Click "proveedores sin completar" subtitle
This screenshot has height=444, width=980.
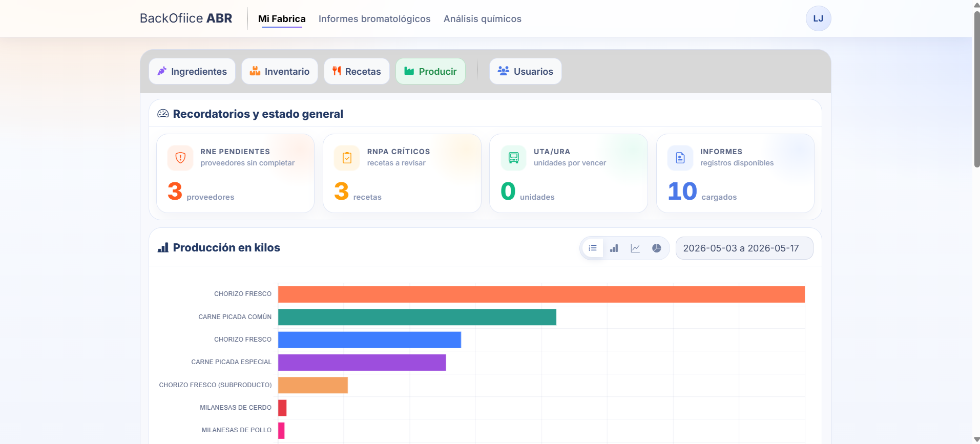click(x=247, y=163)
